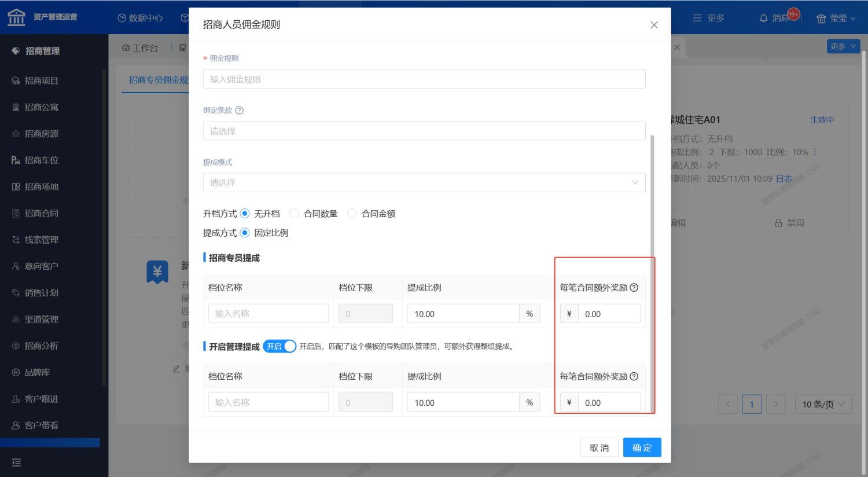Click help icon next to 绑定条款

[x=239, y=111]
